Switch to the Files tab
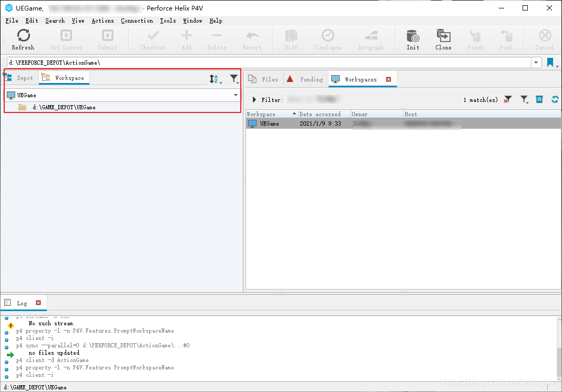The image size is (562, 392). coord(263,79)
